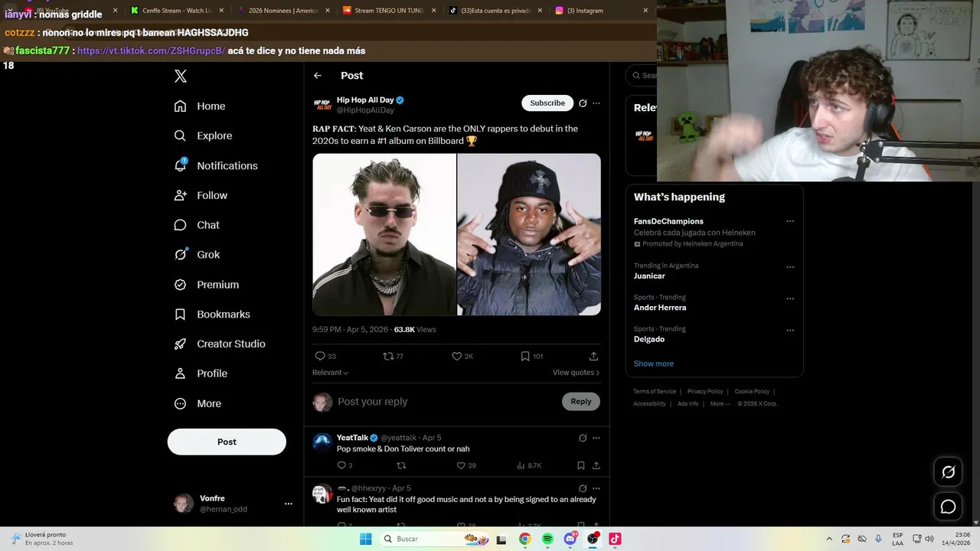Image resolution: width=980 pixels, height=551 pixels.
Task: Switch to the Cenffe Stream browser tab
Action: point(178,11)
